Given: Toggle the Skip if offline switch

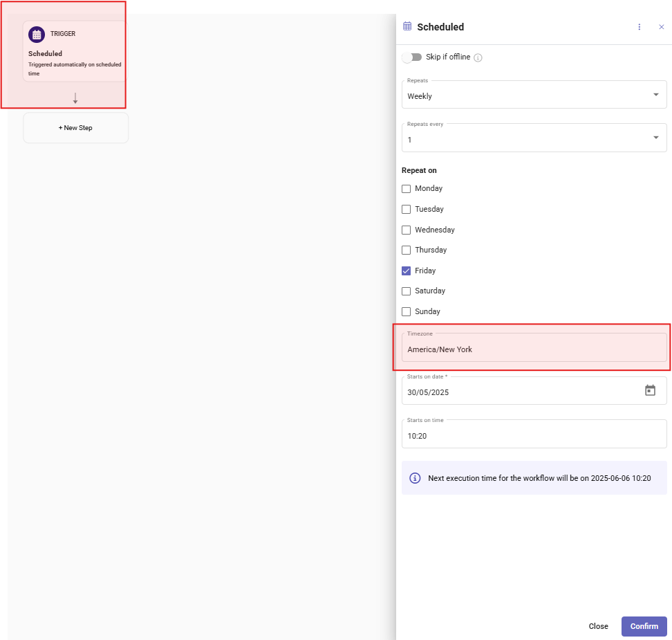Looking at the screenshot, I should coord(412,57).
